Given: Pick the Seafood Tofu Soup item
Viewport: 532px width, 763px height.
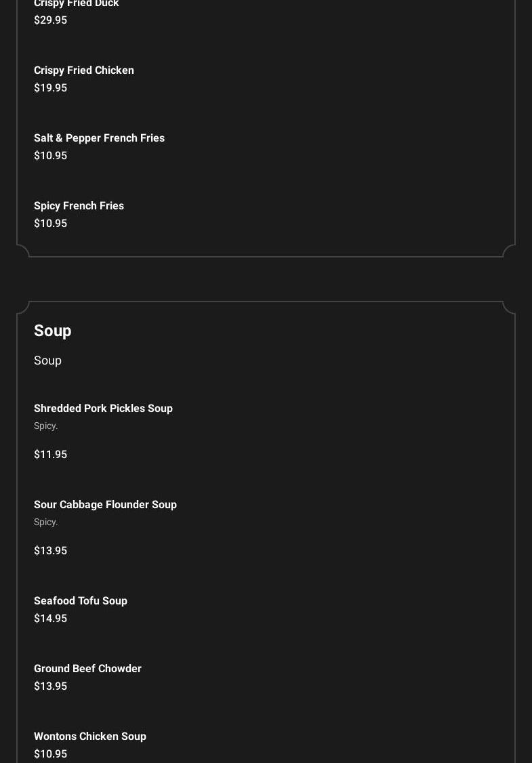Looking at the screenshot, I should click(x=81, y=601).
